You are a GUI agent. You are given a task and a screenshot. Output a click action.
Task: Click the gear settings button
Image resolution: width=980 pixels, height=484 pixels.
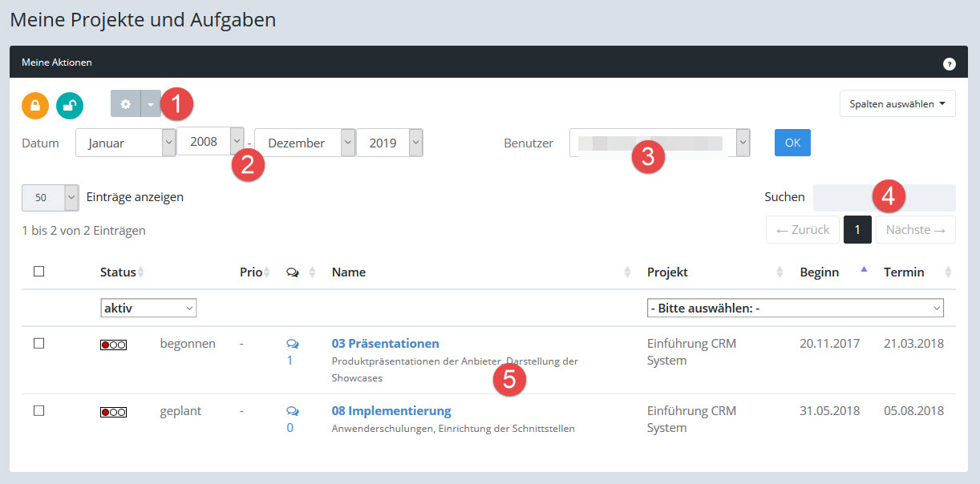pyautogui.click(x=125, y=104)
